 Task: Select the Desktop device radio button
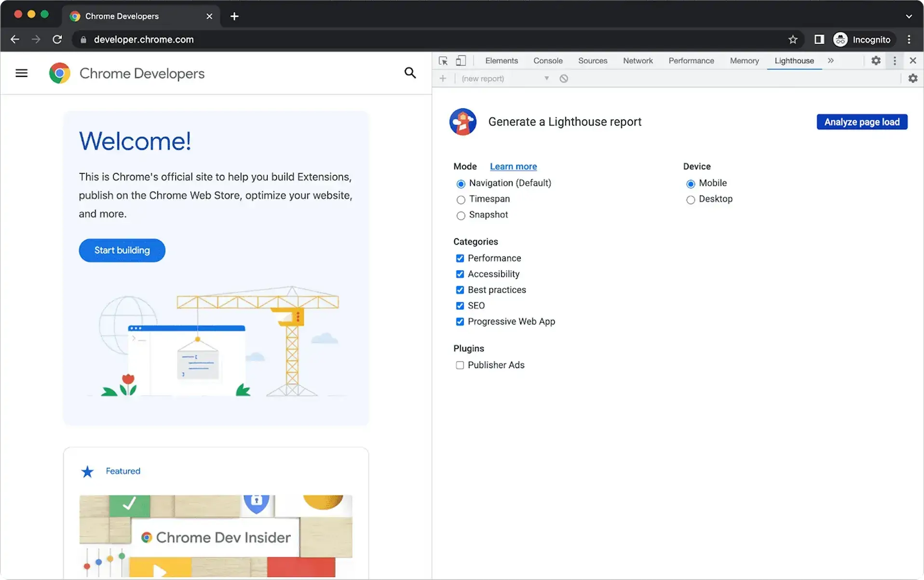[x=690, y=200]
